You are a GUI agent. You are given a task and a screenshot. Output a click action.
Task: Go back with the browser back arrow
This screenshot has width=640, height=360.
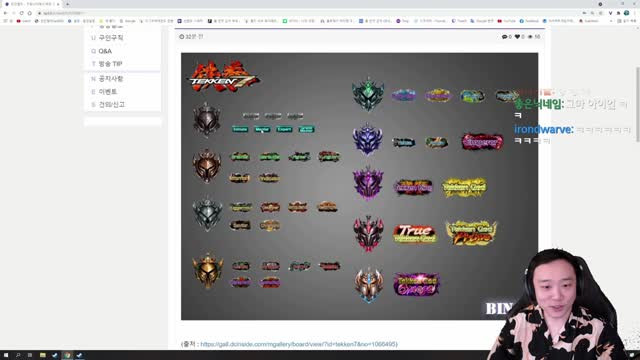5,13
